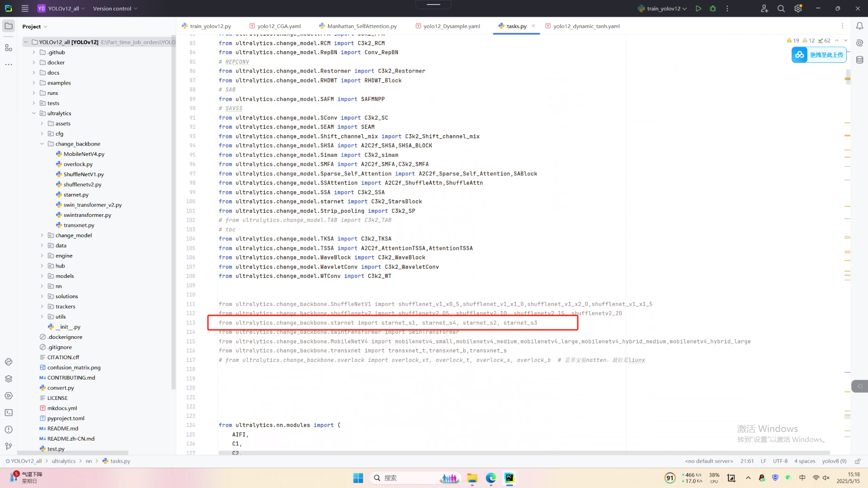The image size is (868, 488).
Task: Open starnet.py in the project tree
Action: click(76, 195)
